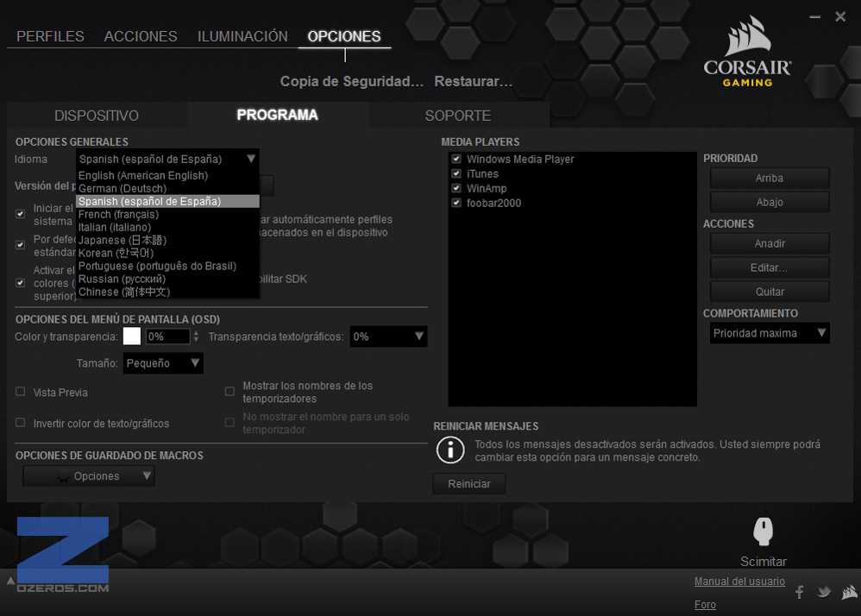Click the Reiniciar messages button
This screenshot has width=861, height=616.
click(x=469, y=484)
